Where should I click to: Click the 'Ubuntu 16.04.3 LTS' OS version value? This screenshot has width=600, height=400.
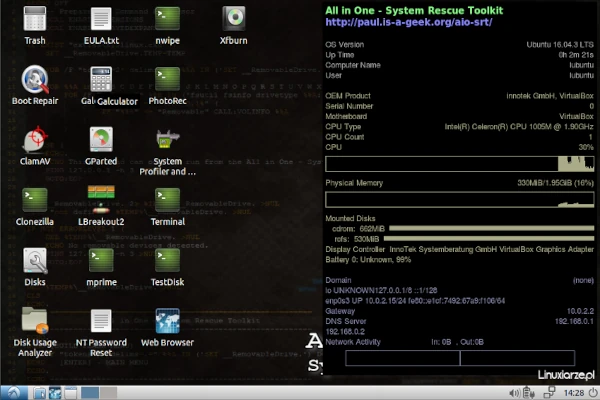[560, 45]
